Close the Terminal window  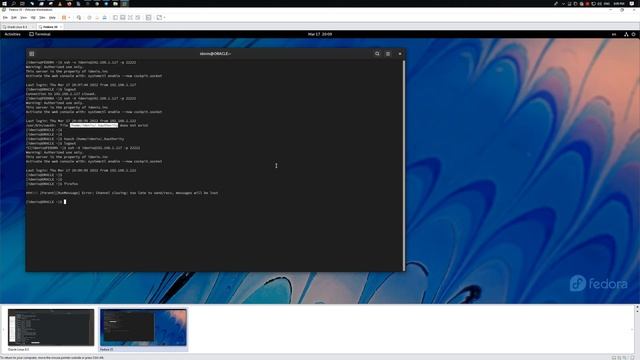400,54
